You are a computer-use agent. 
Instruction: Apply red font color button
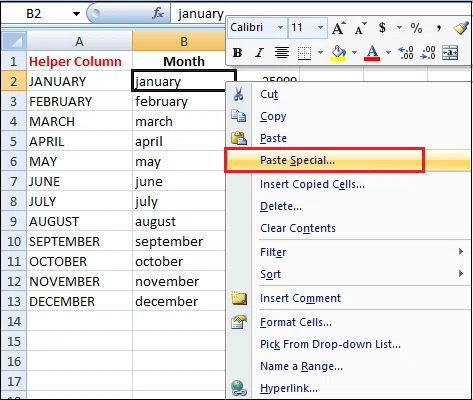pyautogui.click(x=372, y=53)
